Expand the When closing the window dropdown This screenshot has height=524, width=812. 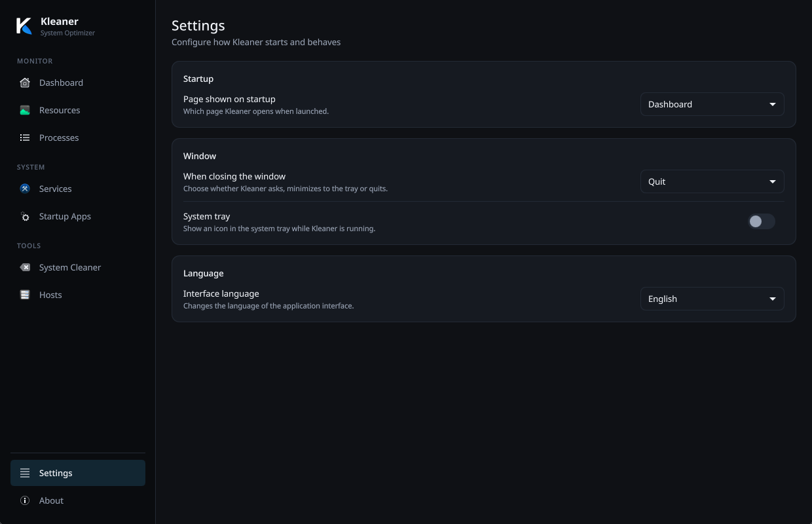pos(712,181)
